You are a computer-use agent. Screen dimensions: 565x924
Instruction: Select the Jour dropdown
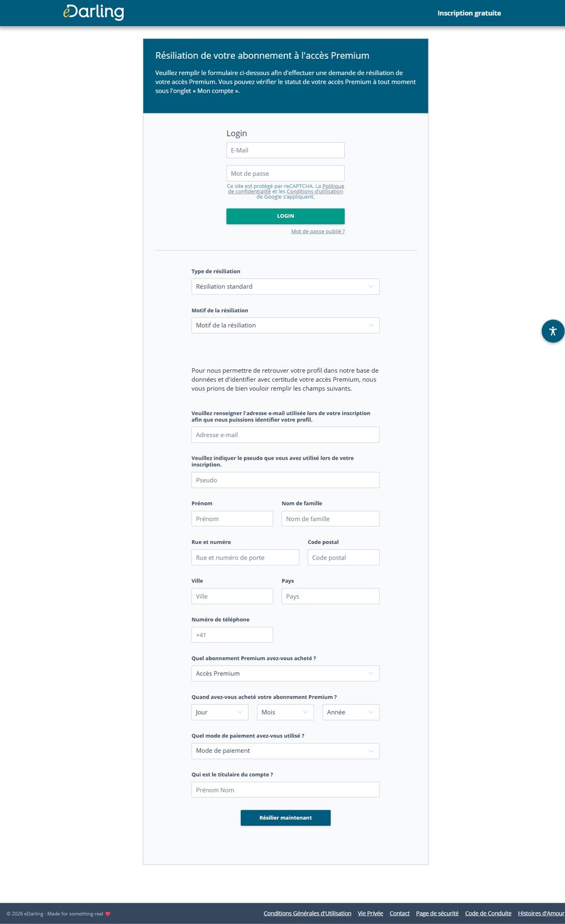click(x=220, y=712)
